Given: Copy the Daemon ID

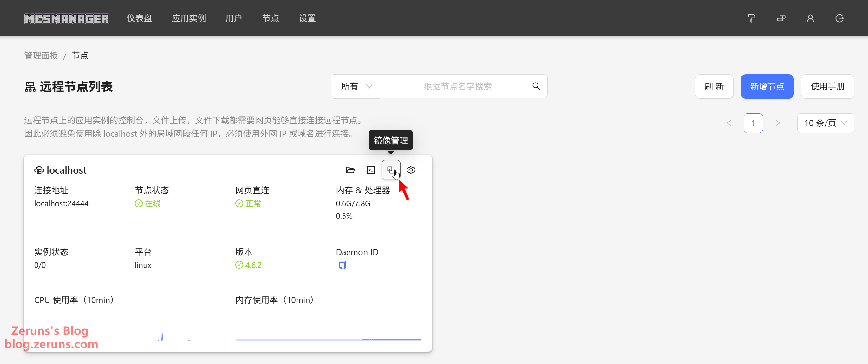Looking at the screenshot, I should [x=343, y=265].
